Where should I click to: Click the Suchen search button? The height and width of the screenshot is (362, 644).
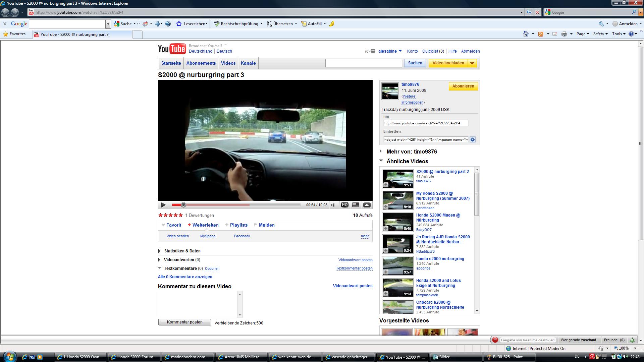point(415,63)
